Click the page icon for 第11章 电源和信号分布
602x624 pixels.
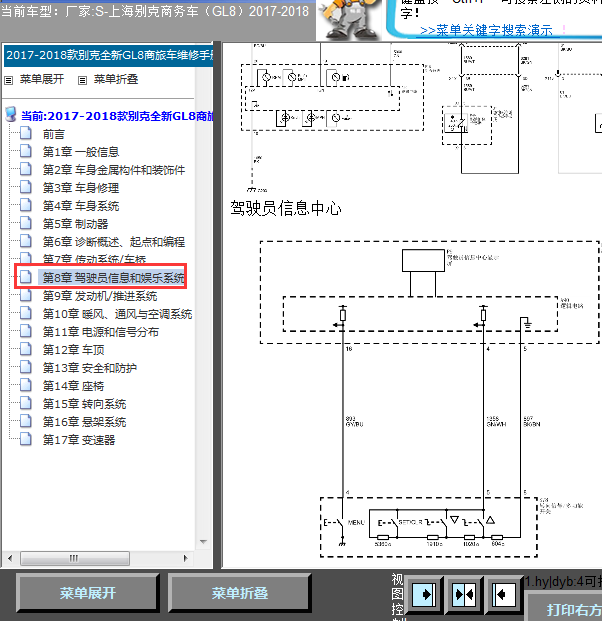pos(26,331)
